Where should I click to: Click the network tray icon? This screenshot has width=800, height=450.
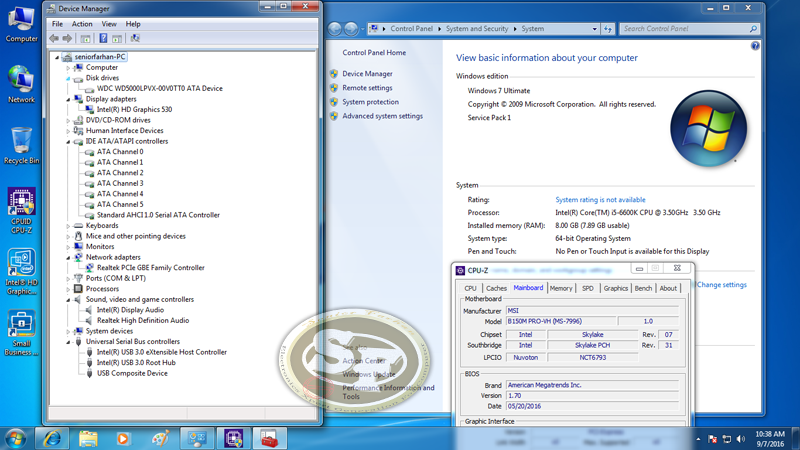tap(727, 439)
